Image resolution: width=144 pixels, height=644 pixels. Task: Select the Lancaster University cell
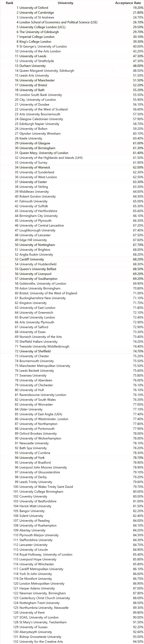pos(33,545)
